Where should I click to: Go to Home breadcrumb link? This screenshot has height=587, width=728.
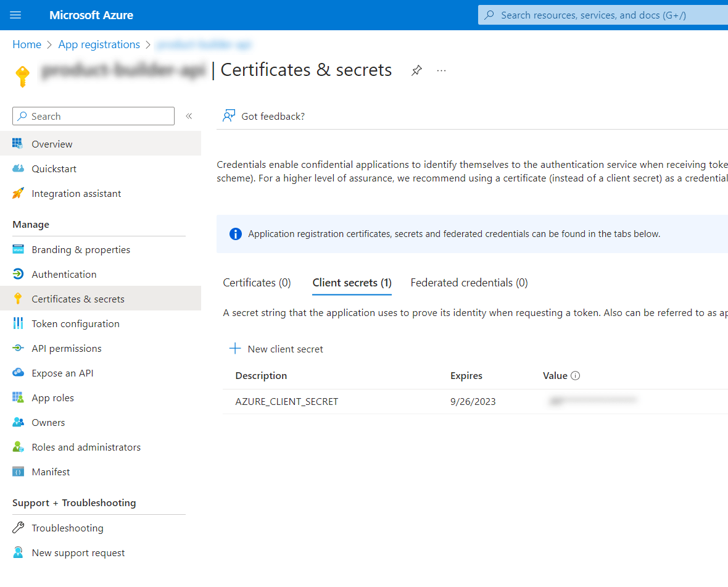point(27,44)
